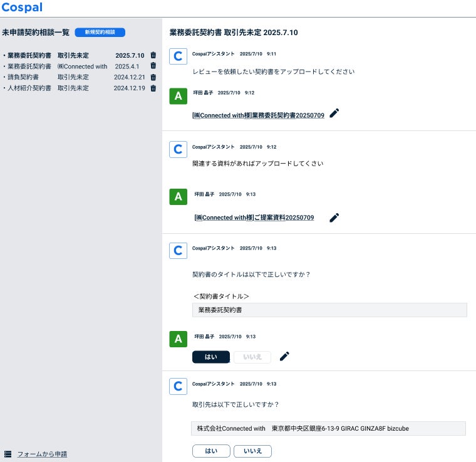Delete the 請負契約書 2024.12.21 entry
The image size is (476, 462).
[x=153, y=77]
